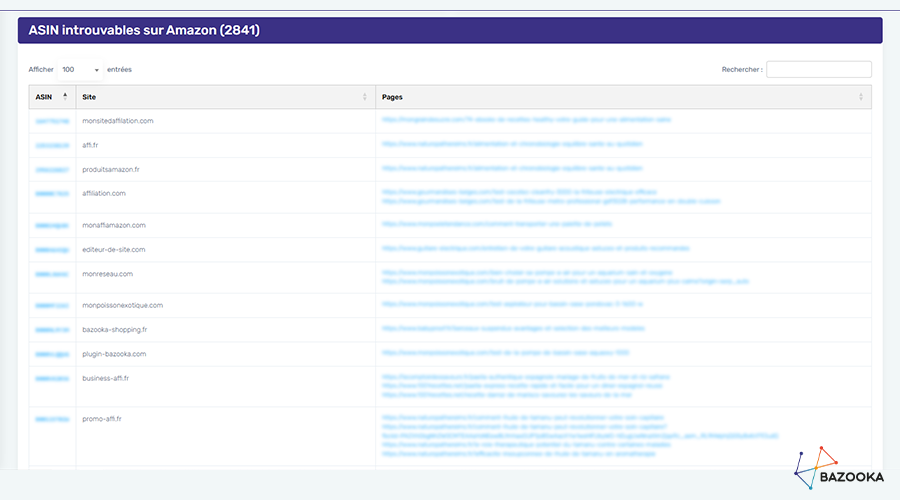The height and width of the screenshot is (500, 900).
Task: Open ASIN link in affiliation.com row
Action: coord(52,193)
